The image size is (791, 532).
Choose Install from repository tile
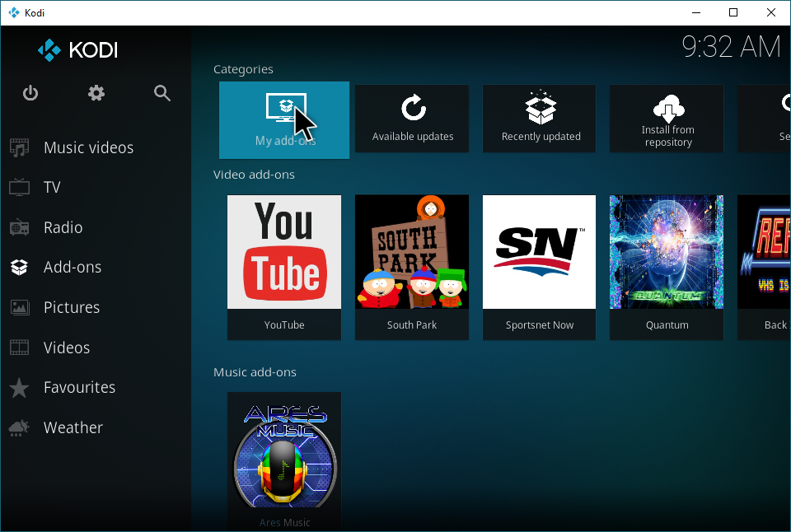(667, 118)
